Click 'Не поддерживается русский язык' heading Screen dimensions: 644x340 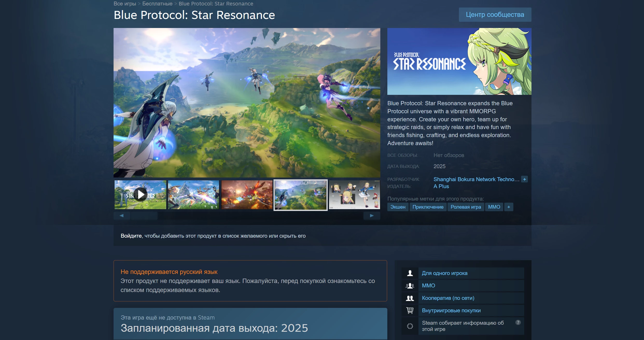click(x=169, y=272)
